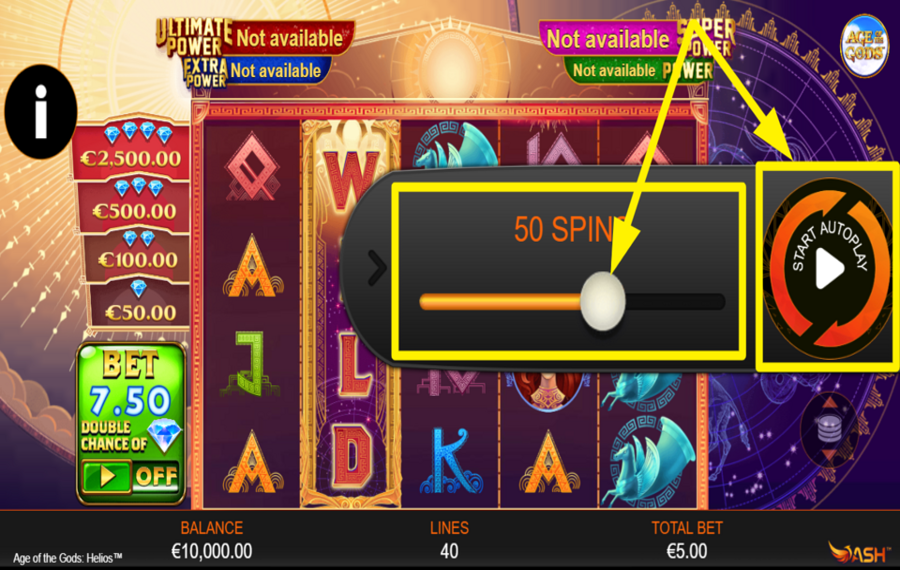Decrease bet with coin stack down arrow
900x570 pixels.
[x=830, y=453]
